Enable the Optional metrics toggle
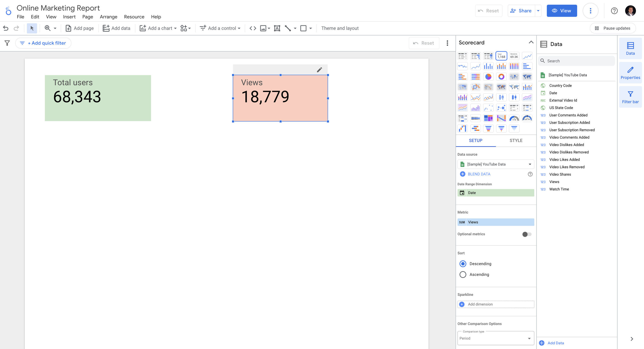Screen dimensions: 644x349 [526, 234]
